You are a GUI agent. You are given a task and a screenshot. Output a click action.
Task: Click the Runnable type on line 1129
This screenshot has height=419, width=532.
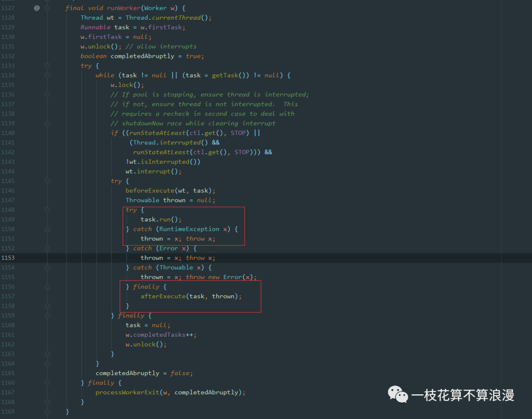[x=96, y=27]
